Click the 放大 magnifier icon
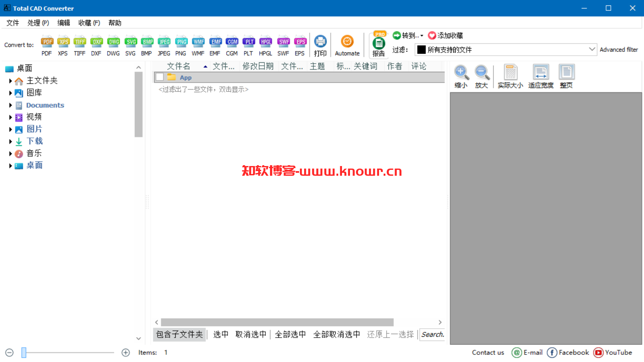The width and height of the screenshot is (644, 362). 481,72
